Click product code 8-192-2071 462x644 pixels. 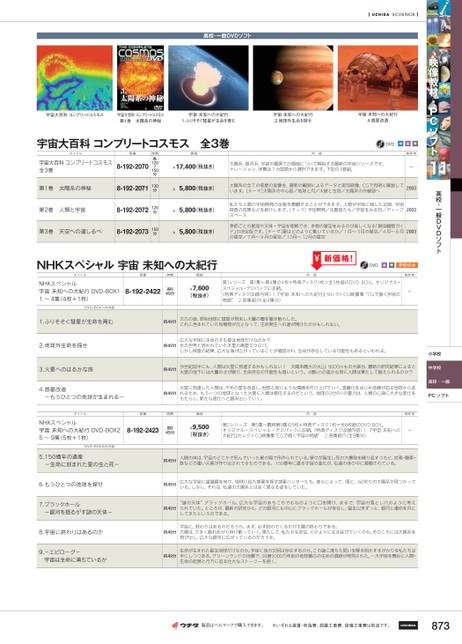tap(132, 188)
